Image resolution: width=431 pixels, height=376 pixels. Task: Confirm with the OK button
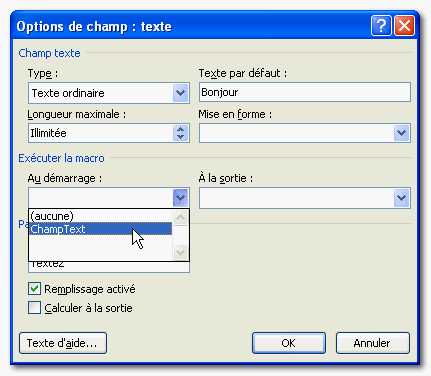tap(289, 343)
